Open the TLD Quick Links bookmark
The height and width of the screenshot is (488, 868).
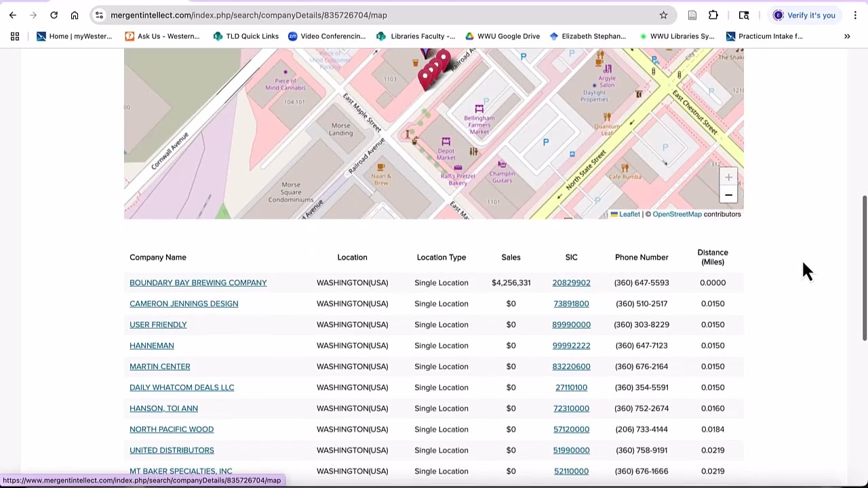(x=246, y=37)
